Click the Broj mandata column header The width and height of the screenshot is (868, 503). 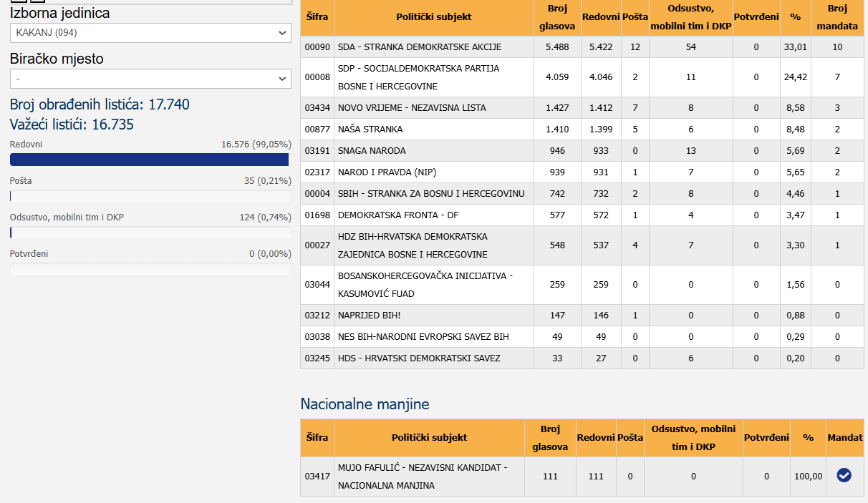[x=836, y=18]
